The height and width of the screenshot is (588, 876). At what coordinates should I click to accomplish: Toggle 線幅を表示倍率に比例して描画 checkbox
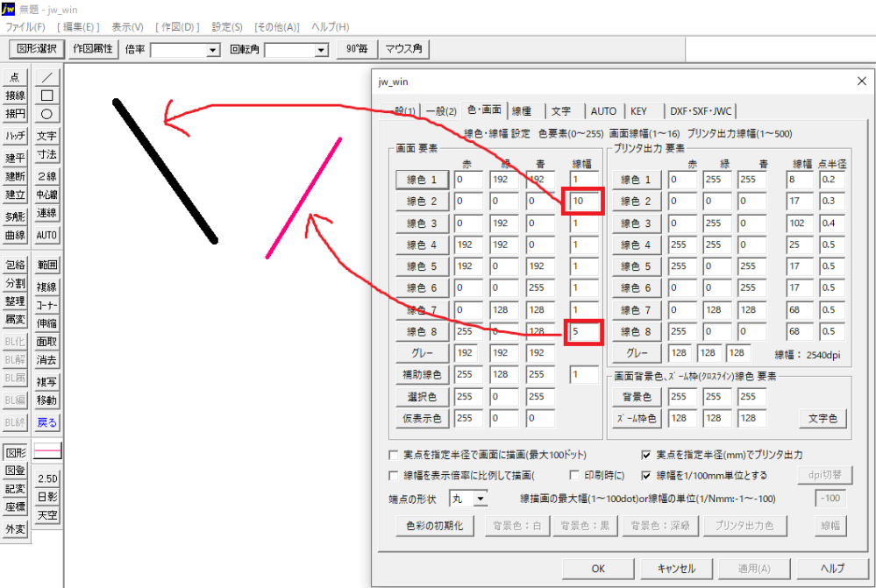tap(394, 476)
